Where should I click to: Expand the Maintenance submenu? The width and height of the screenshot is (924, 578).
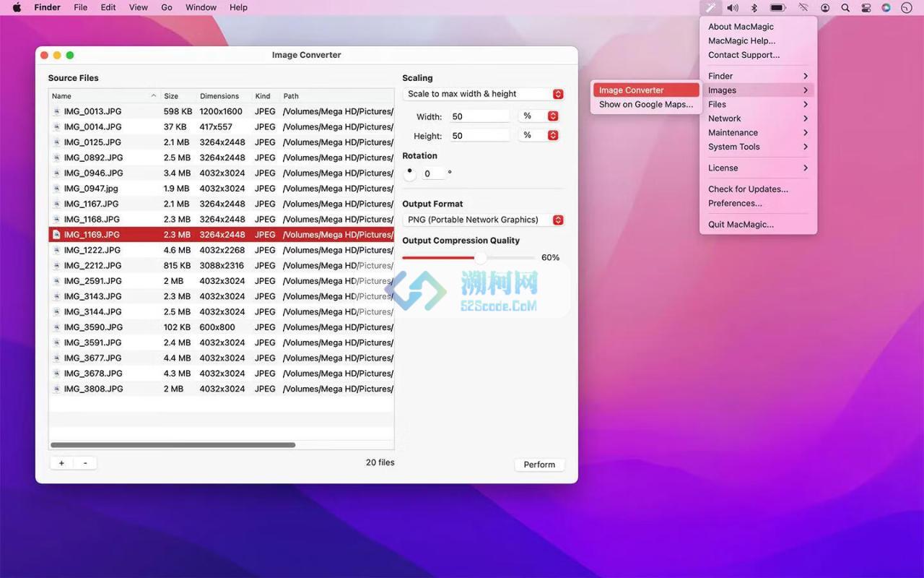[758, 132]
